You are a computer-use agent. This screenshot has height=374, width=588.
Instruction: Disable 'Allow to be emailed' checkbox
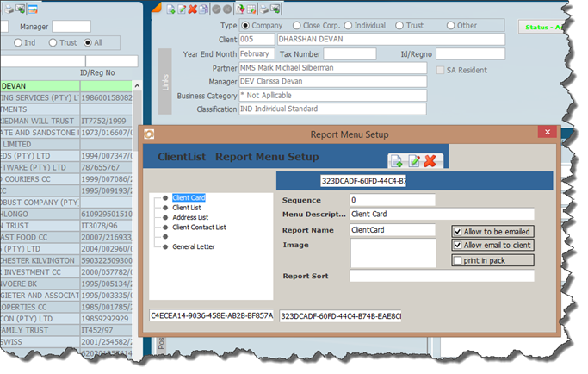click(457, 231)
